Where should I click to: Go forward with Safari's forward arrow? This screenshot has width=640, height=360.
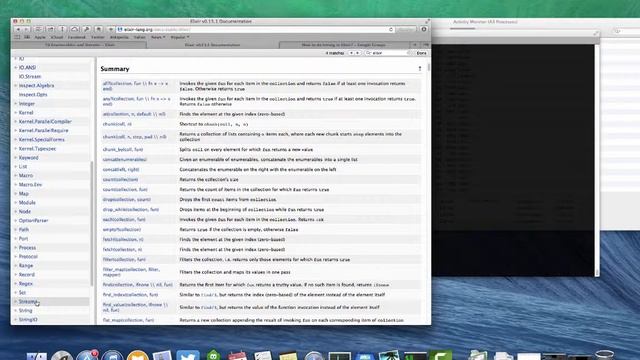pos(26,29)
